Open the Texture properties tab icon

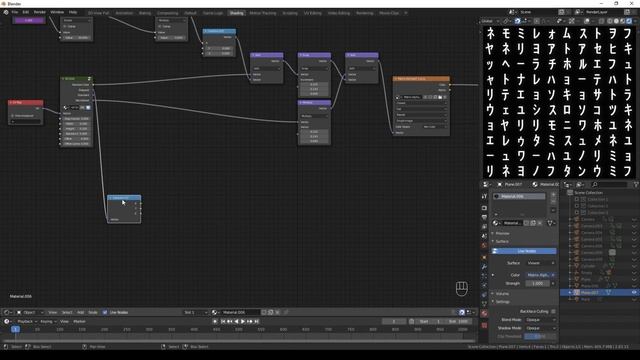point(484,325)
